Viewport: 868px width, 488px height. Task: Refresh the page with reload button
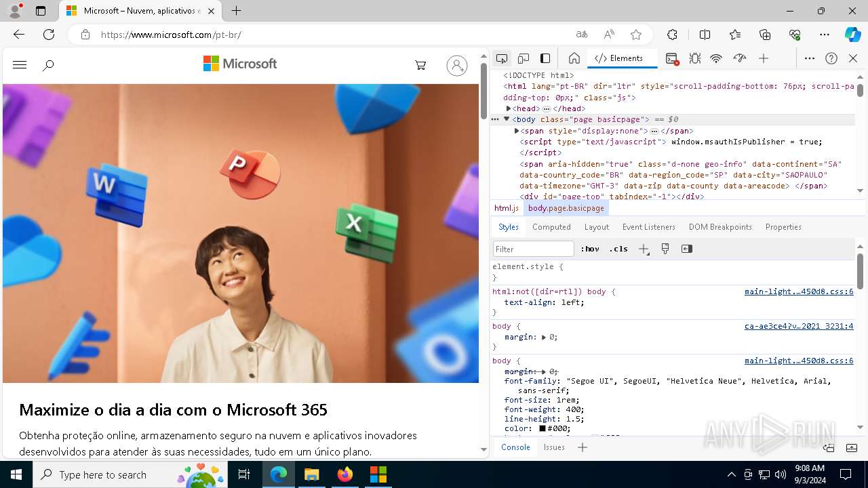[x=49, y=35]
